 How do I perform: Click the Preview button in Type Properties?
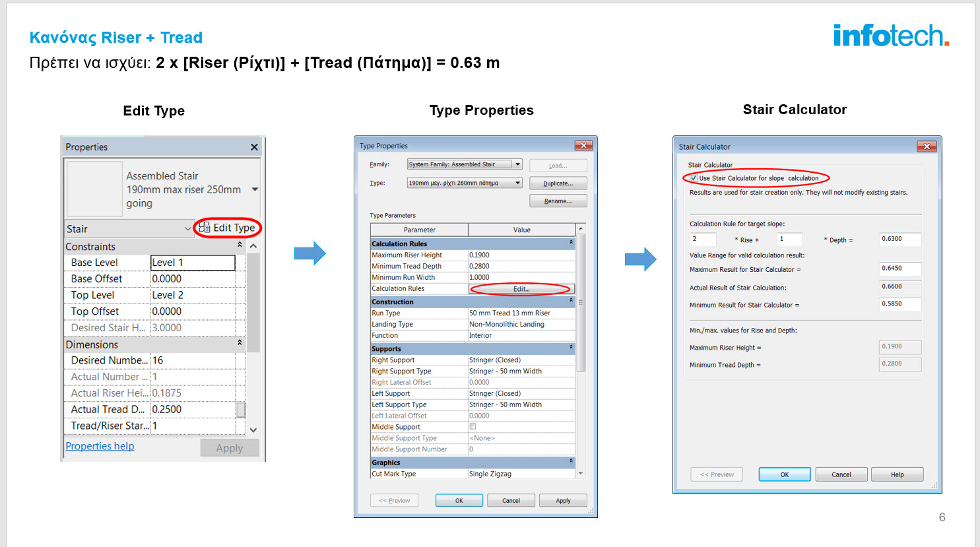[x=395, y=501]
